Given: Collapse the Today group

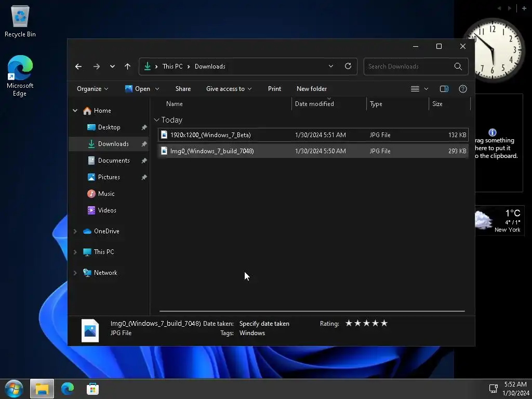Looking at the screenshot, I should pos(156,120).
